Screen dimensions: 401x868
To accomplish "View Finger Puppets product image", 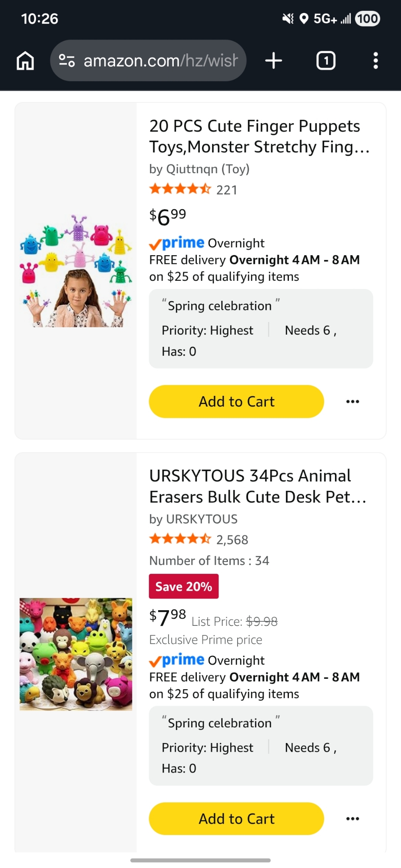I will (x=76, y=270).
